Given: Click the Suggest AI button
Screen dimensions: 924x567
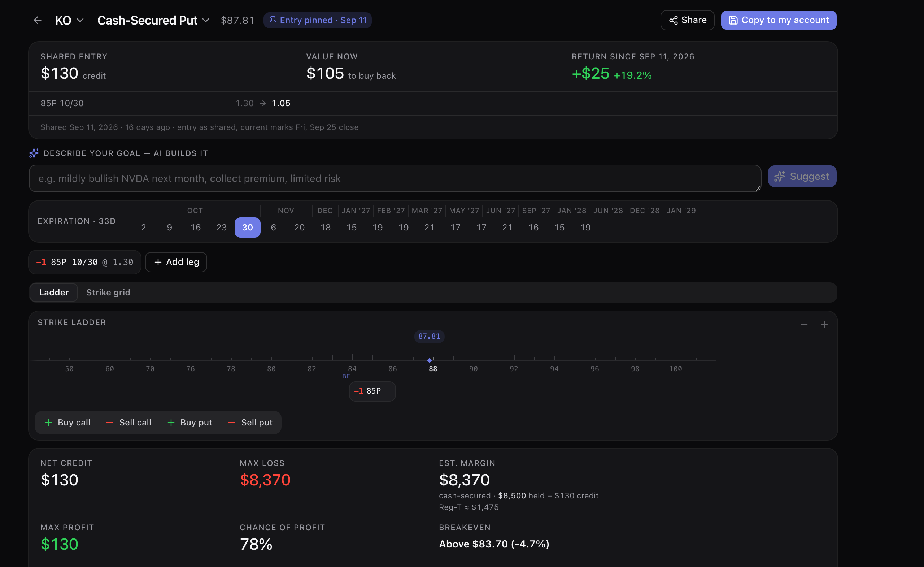Looking at the screenshot, I should (802, 176).
